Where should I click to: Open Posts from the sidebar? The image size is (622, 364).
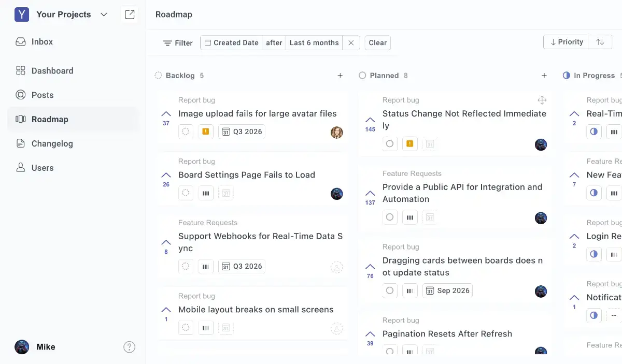click(73, 95)
